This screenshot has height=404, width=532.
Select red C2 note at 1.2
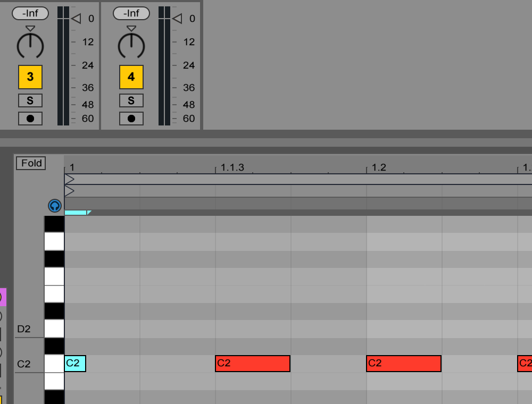click(x=404, y=364)
